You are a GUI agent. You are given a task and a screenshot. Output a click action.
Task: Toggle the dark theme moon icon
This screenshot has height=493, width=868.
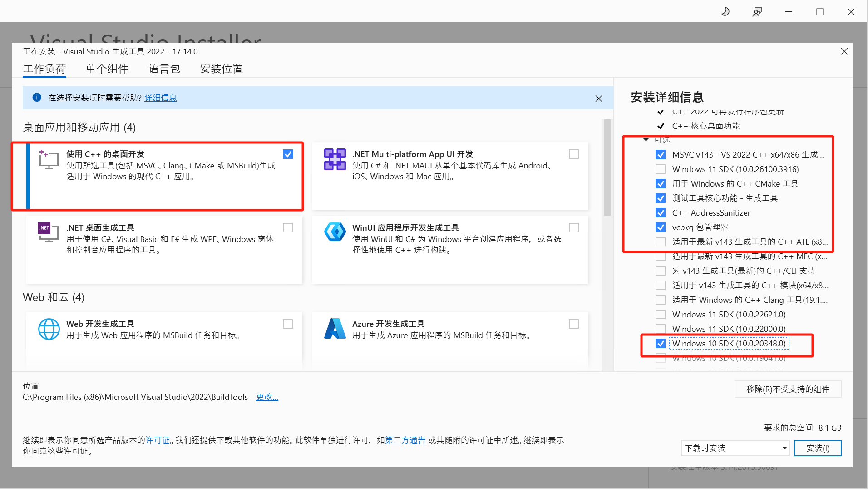point(725,12)
